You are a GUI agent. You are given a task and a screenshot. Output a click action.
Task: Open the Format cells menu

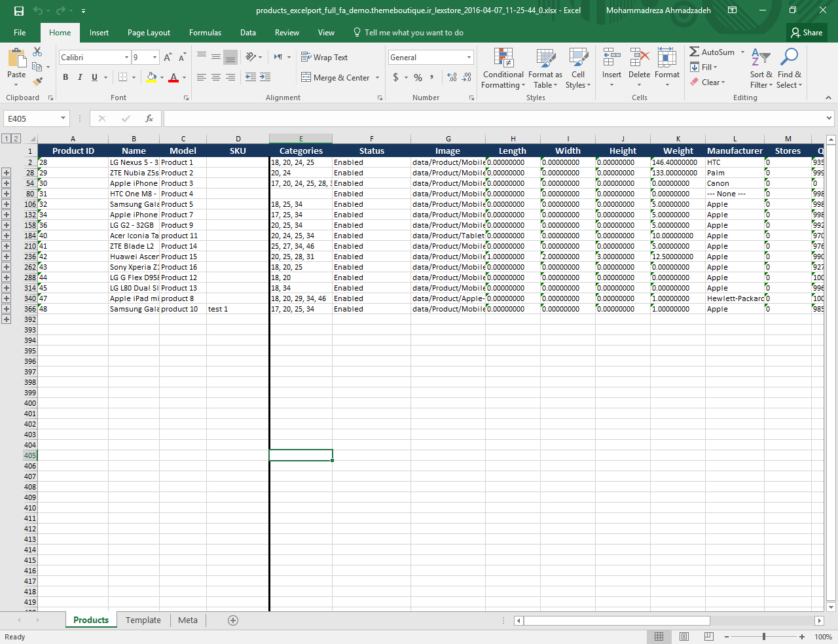tap(667, 68)
